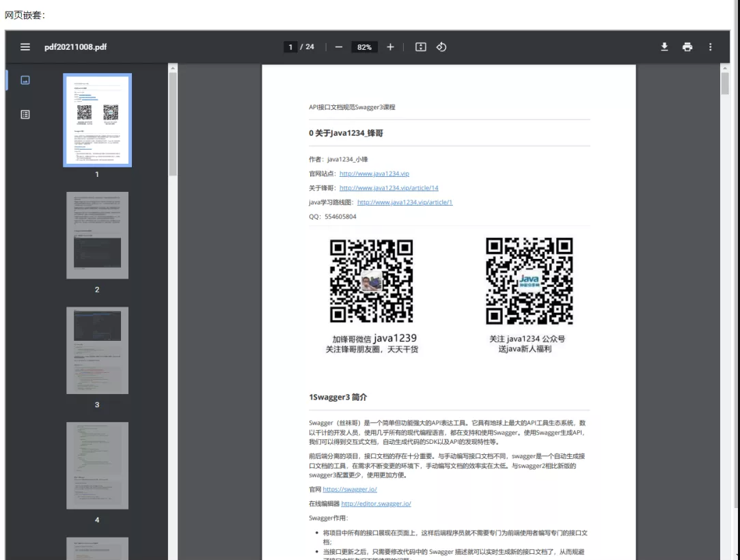Click the 'API接口文档规范Swagger3课程' header text
The height and width of the screenshot is (560, 740).
(x=352, y=107)
